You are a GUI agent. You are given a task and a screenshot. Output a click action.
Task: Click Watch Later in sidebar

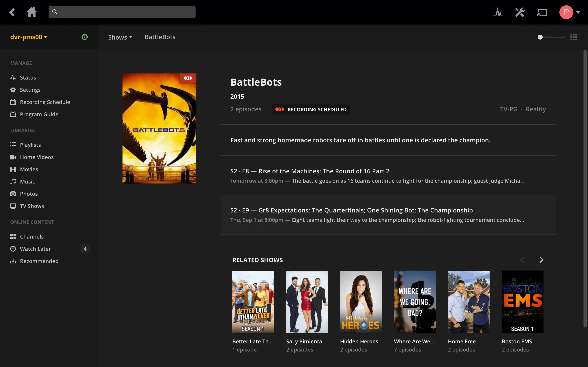(x=36, y=249)
